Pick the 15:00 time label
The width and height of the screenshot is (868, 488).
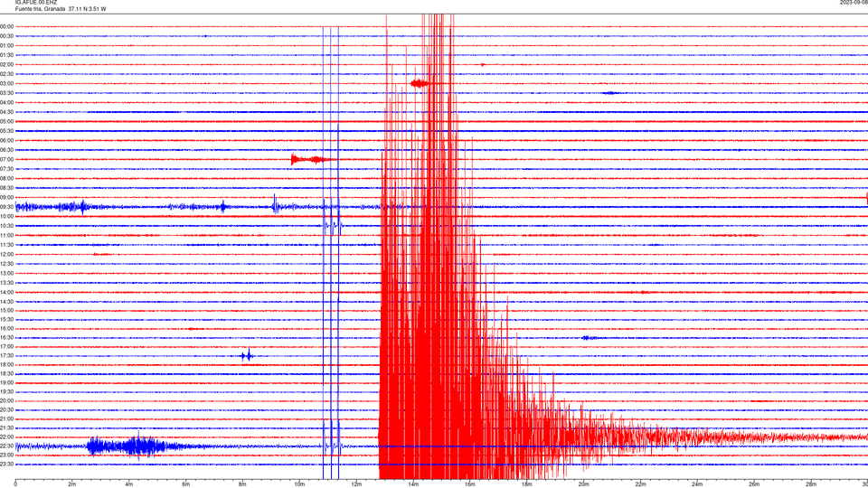[6, 310]
